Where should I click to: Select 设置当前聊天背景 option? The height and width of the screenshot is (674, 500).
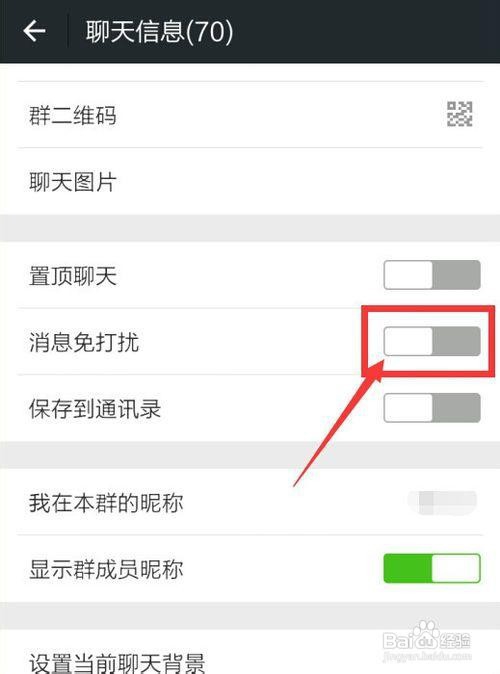click(x=250, y=653)
